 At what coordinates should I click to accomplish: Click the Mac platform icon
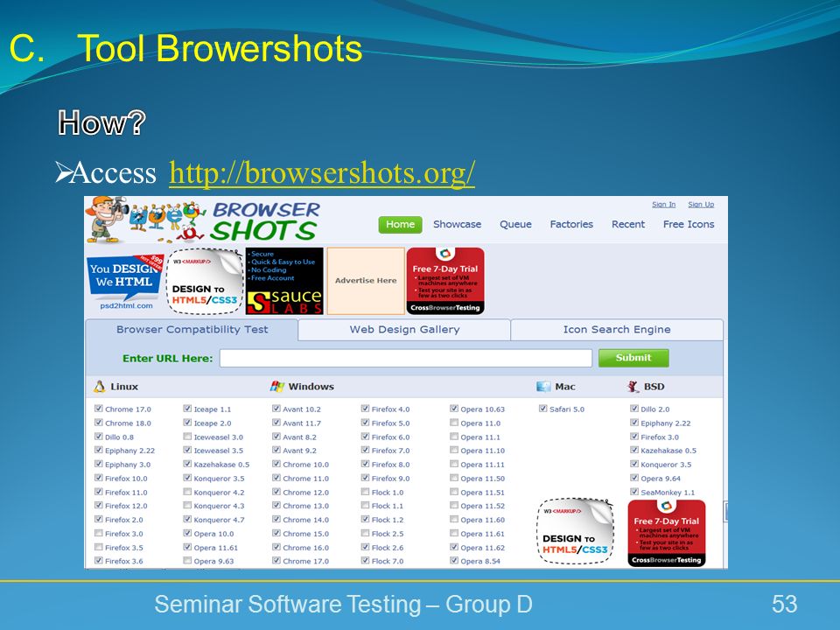[543, 386]
